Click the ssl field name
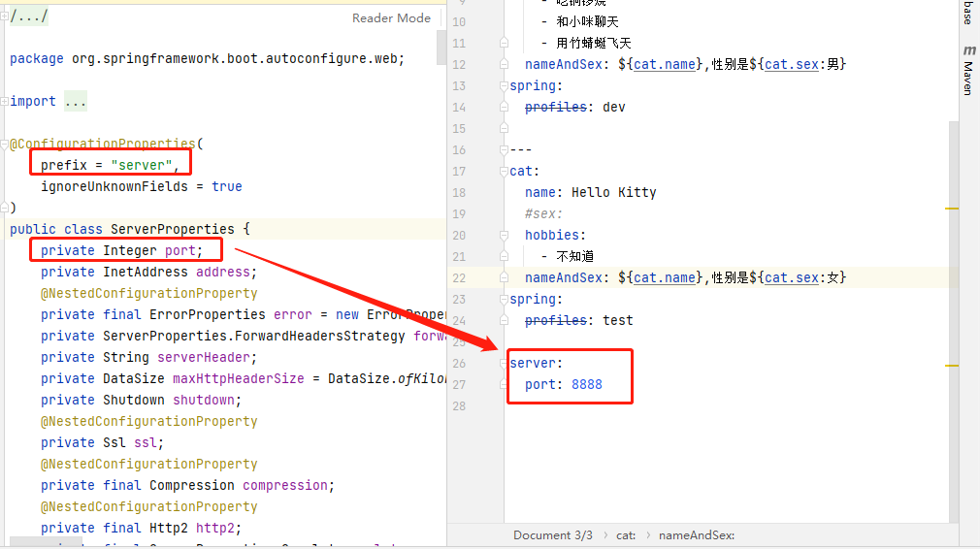 pyautogui.click(x=145, y=443)
